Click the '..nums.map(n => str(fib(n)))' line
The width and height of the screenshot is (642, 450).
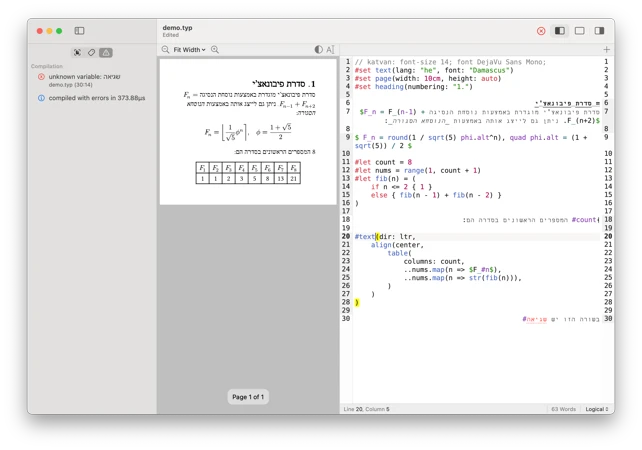tap(463, 278)
